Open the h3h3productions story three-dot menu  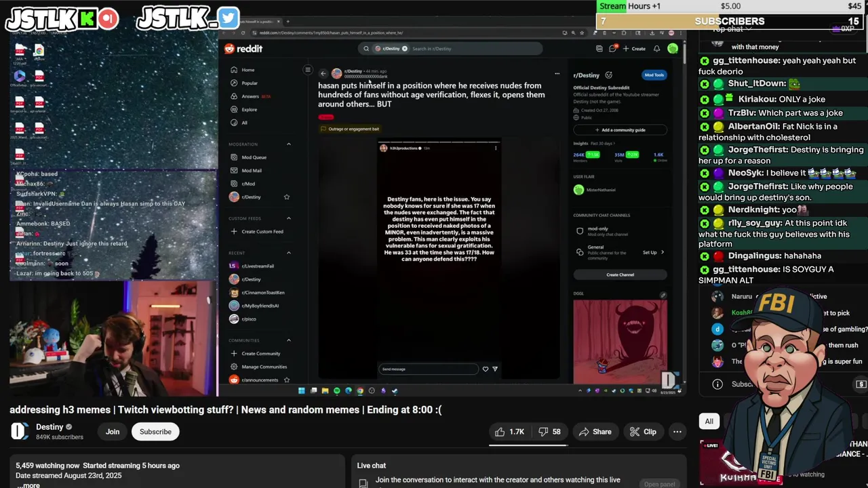click(496, 148)
